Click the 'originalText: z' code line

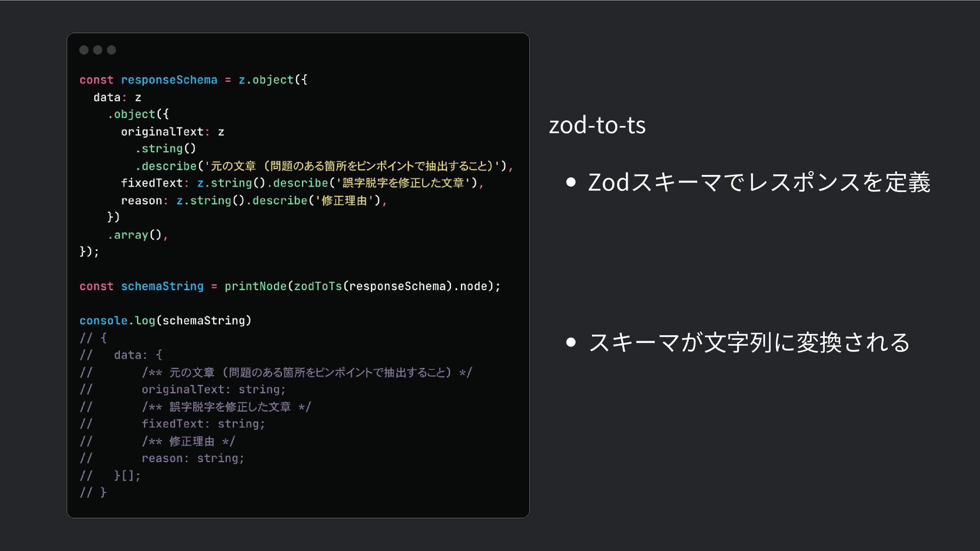point(173,132)
